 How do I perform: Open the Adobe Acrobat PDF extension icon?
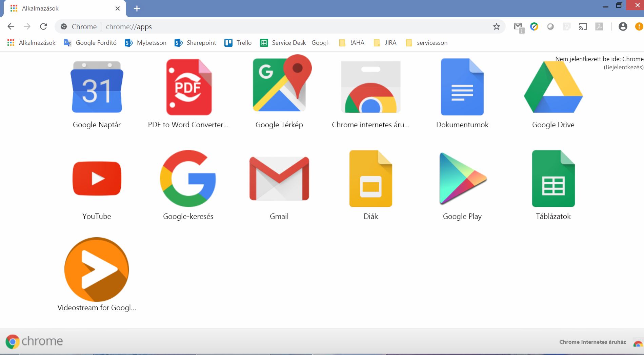599,26
